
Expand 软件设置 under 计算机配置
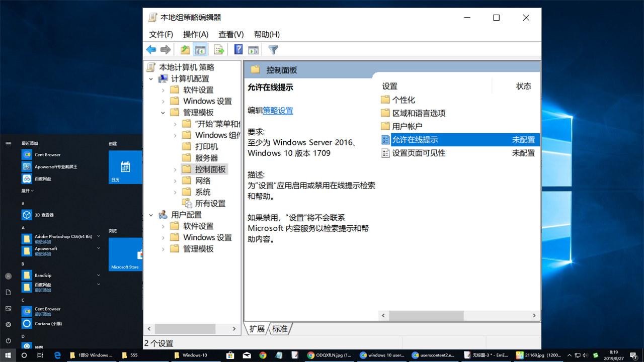tap(163, 90)
